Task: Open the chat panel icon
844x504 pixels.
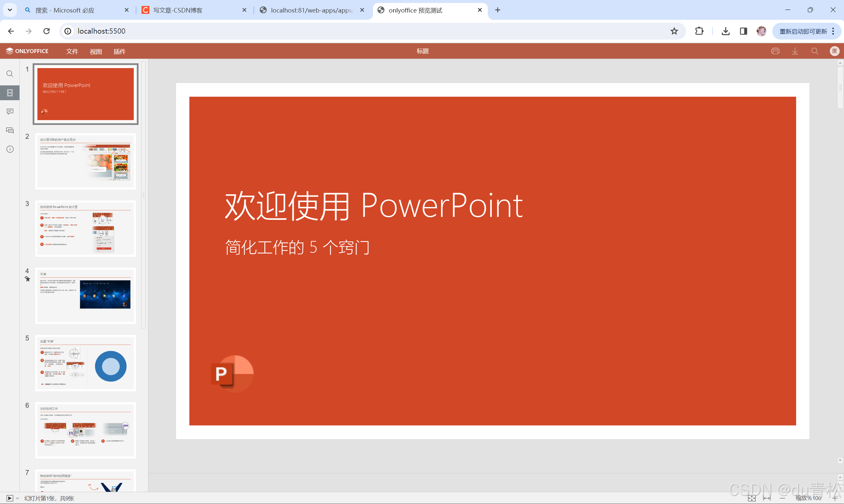Action: pos(10,131)
